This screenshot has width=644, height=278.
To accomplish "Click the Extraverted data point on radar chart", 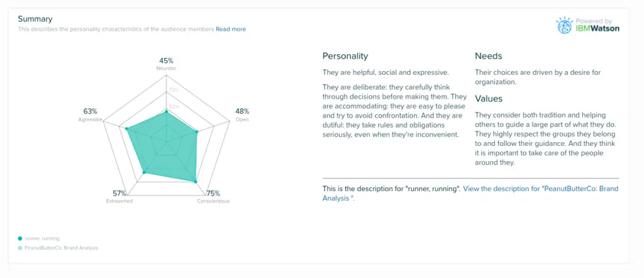I will point(144,172).
